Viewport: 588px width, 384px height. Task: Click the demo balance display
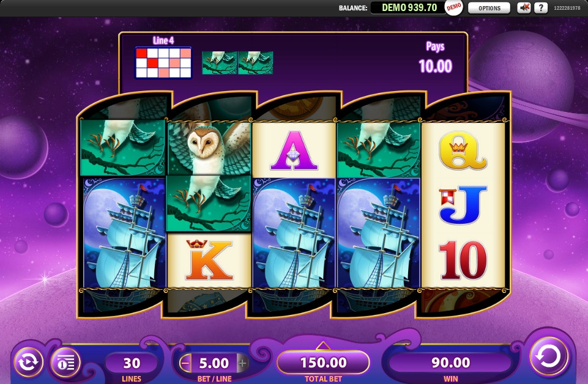click(x=408, y=7)
